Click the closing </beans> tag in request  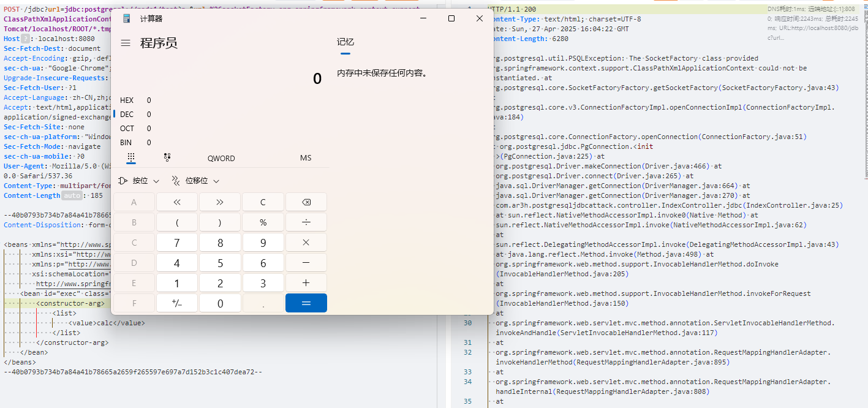pyautogui.click(x=20, y=362)
